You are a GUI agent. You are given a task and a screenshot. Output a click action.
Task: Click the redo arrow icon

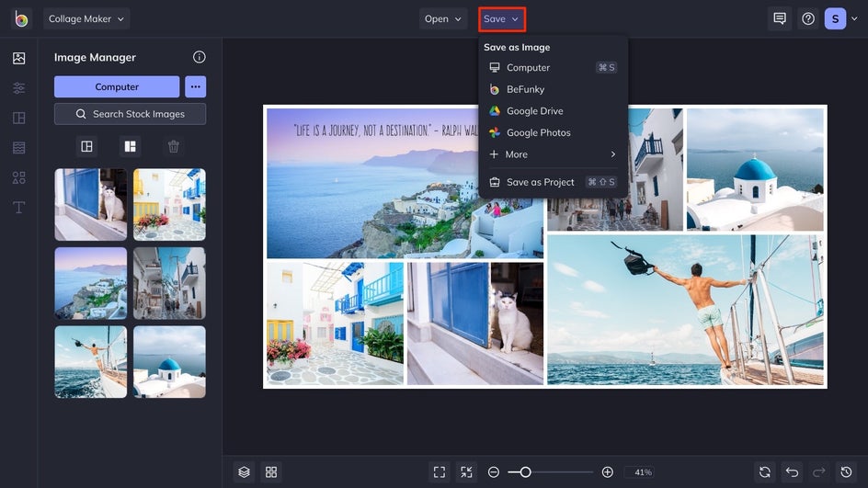point(819,472)
